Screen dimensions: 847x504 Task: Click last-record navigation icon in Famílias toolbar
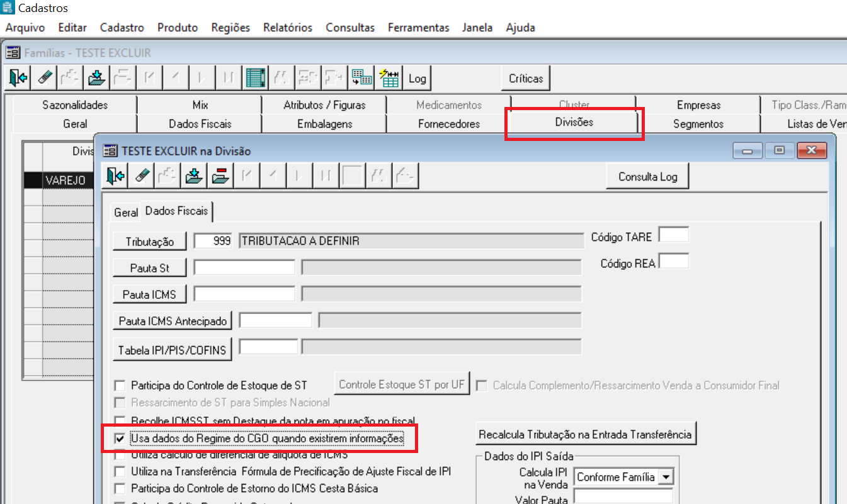(228, 78)
